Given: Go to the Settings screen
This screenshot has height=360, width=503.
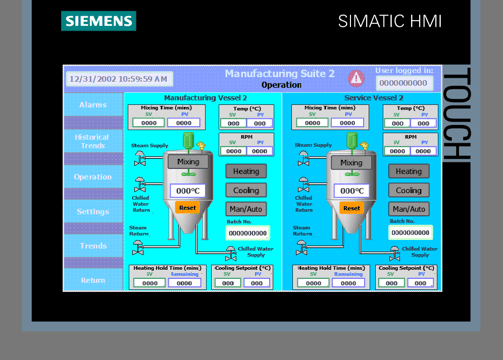Looking at the screenshot, I should (x=93, y=211).
